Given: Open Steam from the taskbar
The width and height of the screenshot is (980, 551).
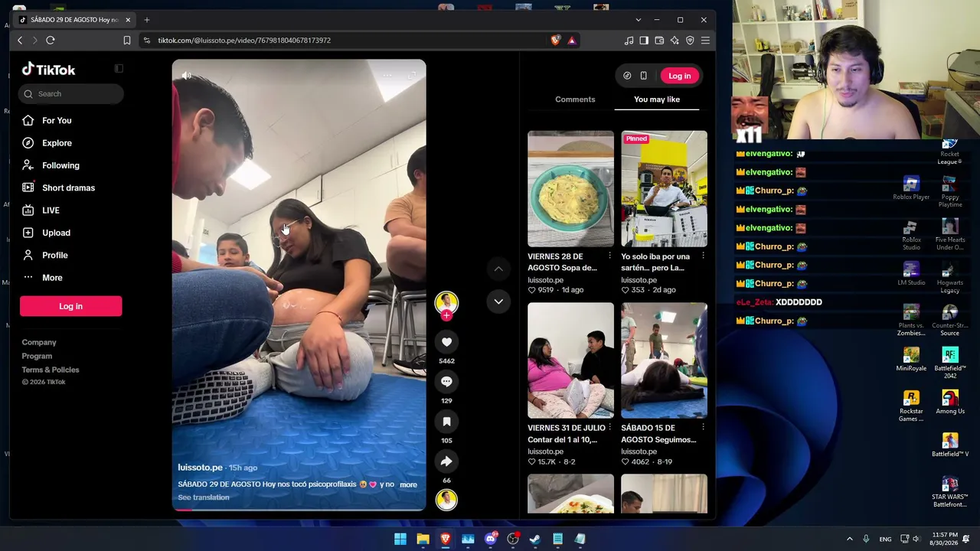Looking at the screenshot, I should tap(535, 539).
